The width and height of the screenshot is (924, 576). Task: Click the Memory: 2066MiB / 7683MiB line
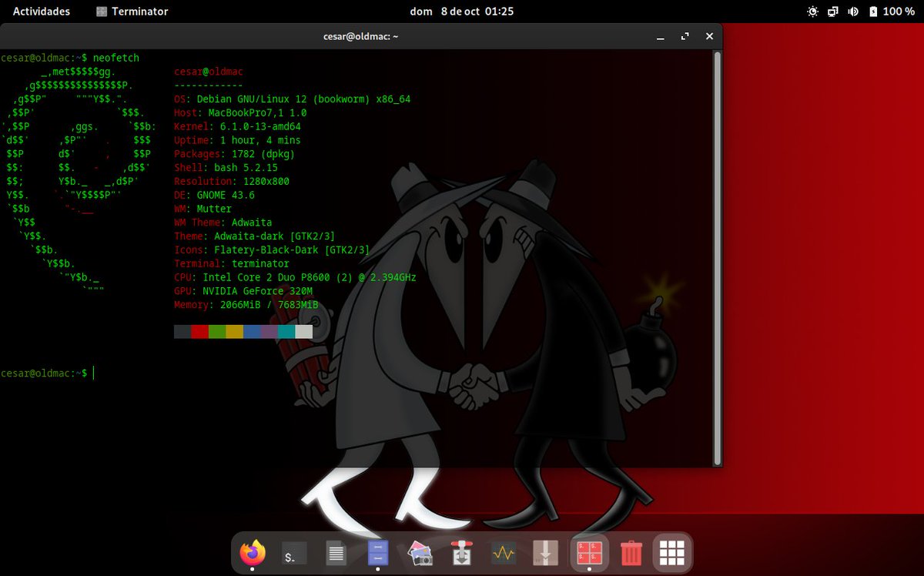(x=246, y=305)
